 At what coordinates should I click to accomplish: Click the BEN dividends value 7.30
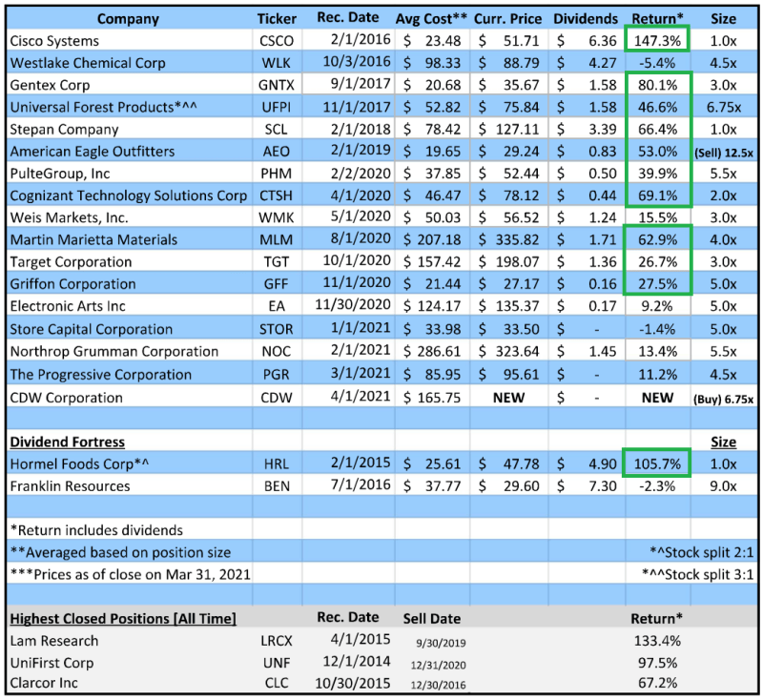[603, 486]
